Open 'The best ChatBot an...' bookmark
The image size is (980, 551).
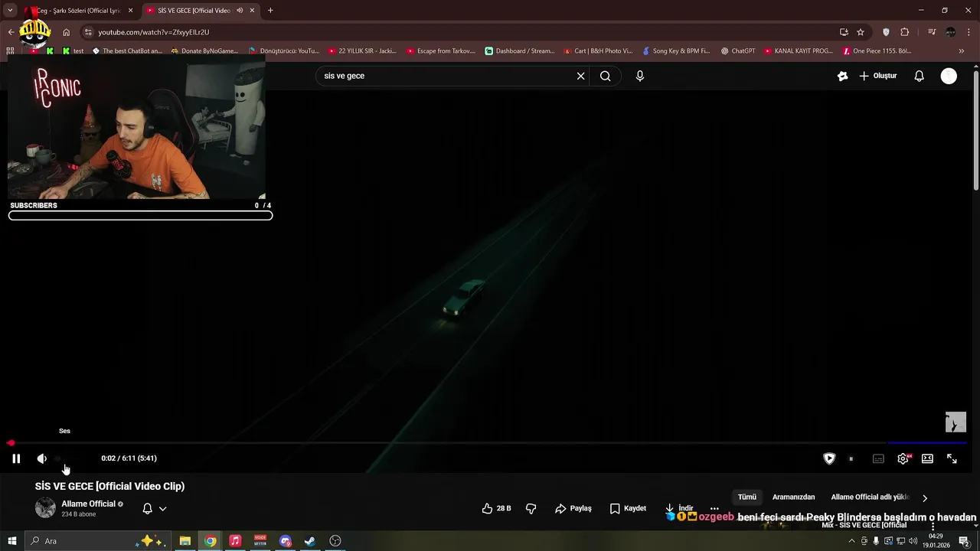pos(127,51)
